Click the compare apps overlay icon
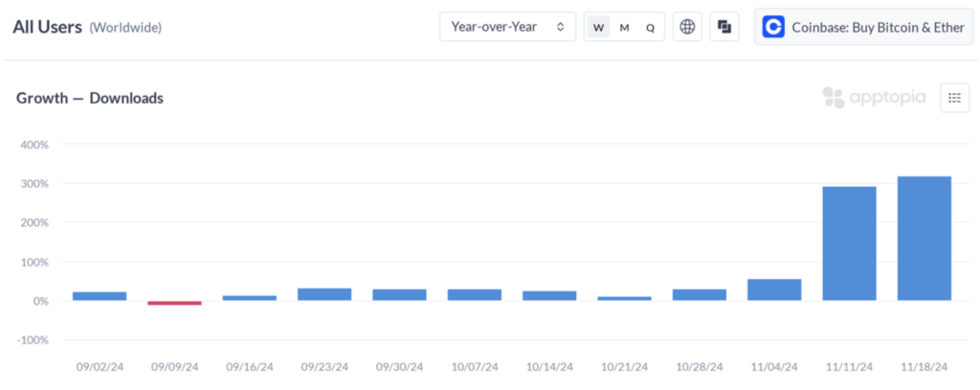Screen dimensions: 980x390 pos(724,27)
